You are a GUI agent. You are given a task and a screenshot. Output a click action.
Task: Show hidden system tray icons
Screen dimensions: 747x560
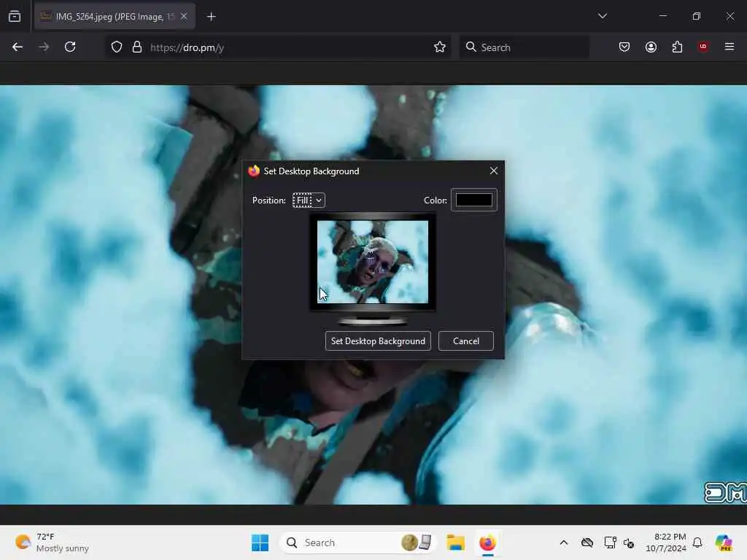tap(564, 542)
